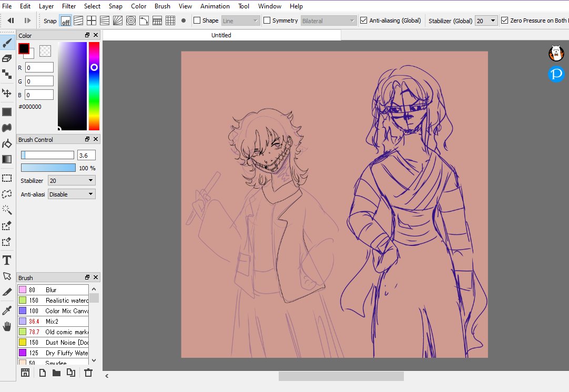Open the Animation menu
The width and height of the screenshot is (569, 392).
(x=215, y=6)
